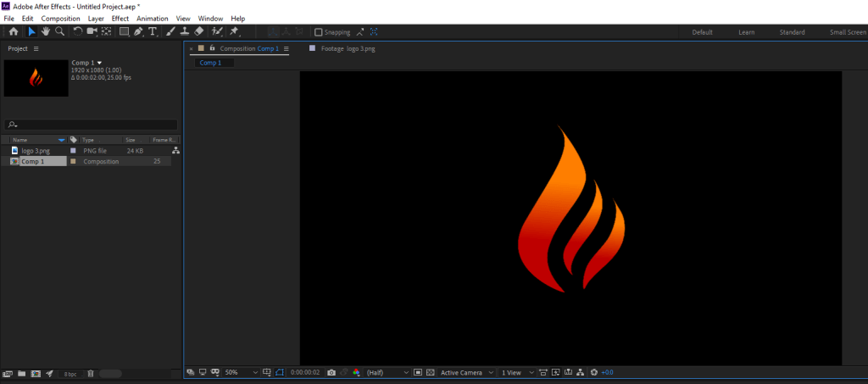The height and width of the screenshot is (384, 868).
Task: Take a snapshot with camera icon
Action: tap(331, 372)
